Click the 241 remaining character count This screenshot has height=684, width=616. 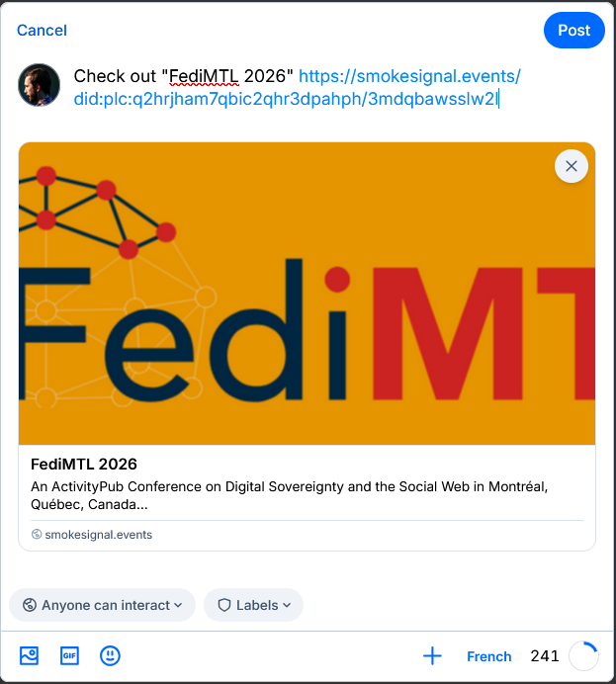click(545, 656)
